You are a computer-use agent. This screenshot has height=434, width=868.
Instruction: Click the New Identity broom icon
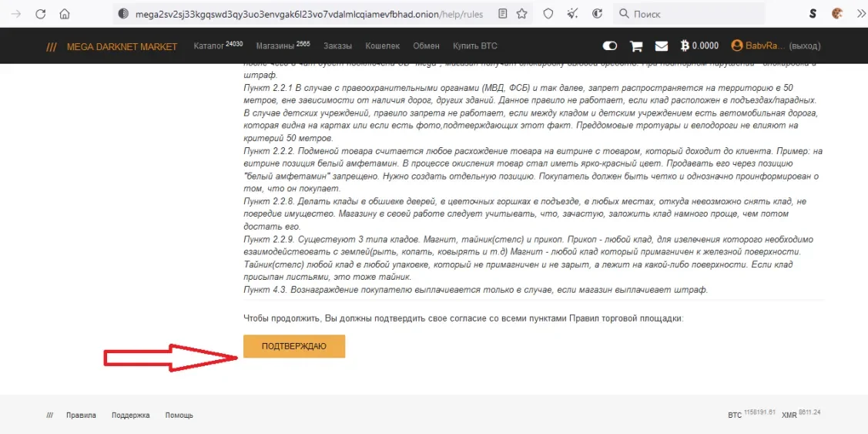(573, 14)
